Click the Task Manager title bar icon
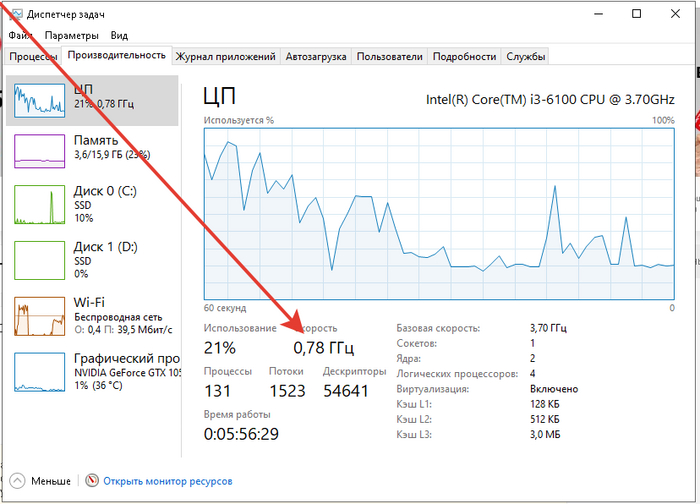This screenshot has width=700, height=504. pyautogui.click(x=16, y=14)
